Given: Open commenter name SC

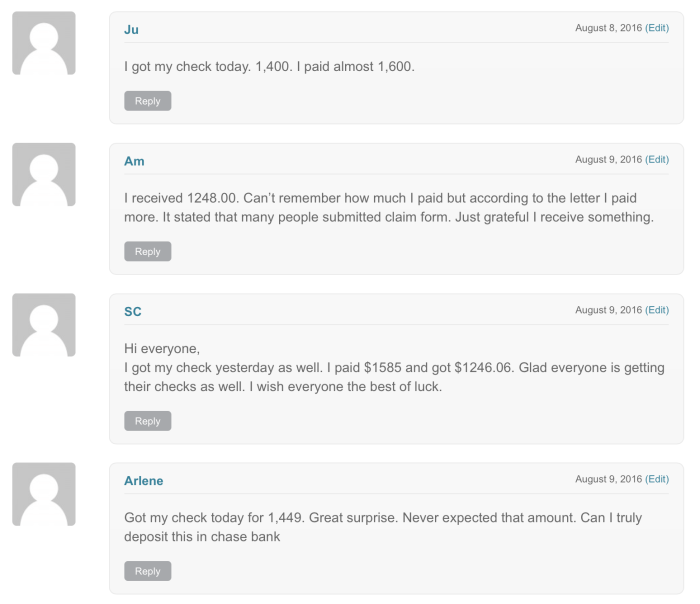Looking at the screenshot, I should click(133, 312).
